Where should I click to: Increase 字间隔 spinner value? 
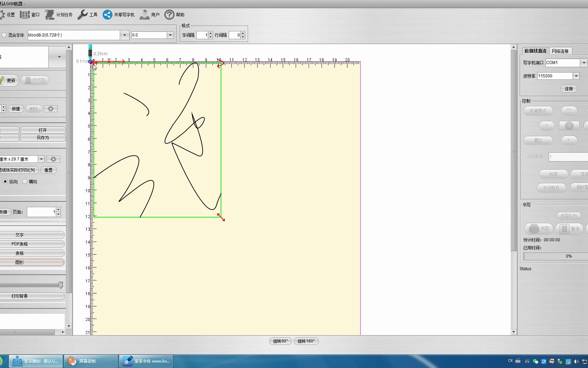211,33
